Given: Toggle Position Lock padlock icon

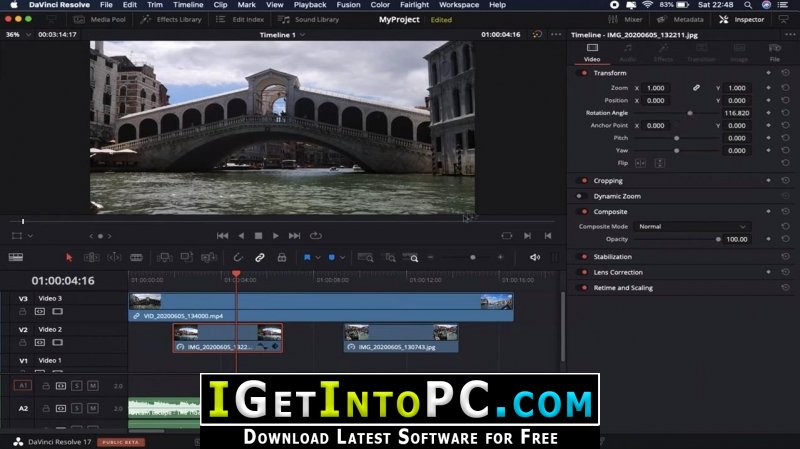Looking at the screenshot, I should click(x=282, y=258).
